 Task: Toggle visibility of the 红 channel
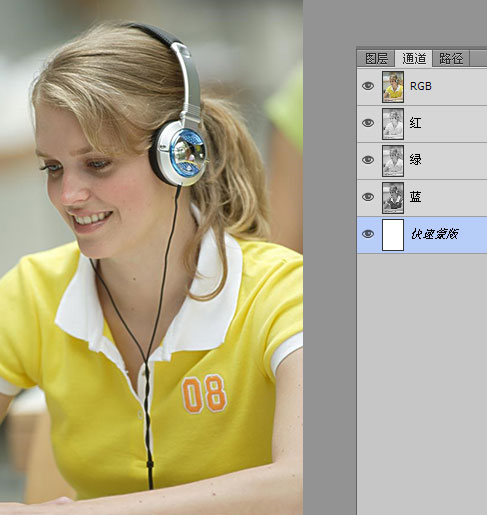click(x=368, y=123)
